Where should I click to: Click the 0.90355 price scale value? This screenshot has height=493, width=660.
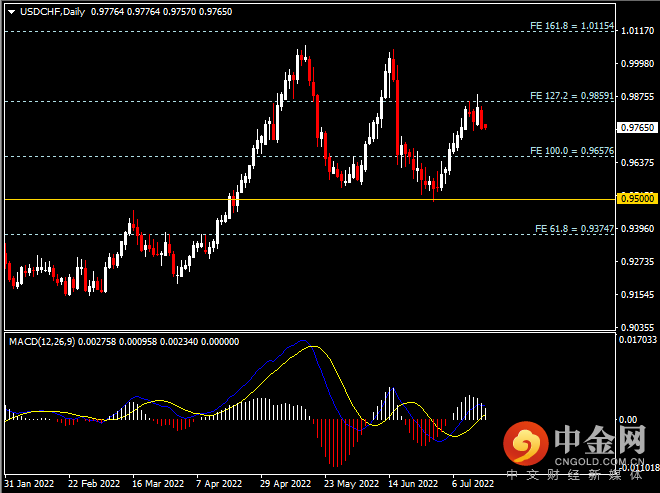638,327
